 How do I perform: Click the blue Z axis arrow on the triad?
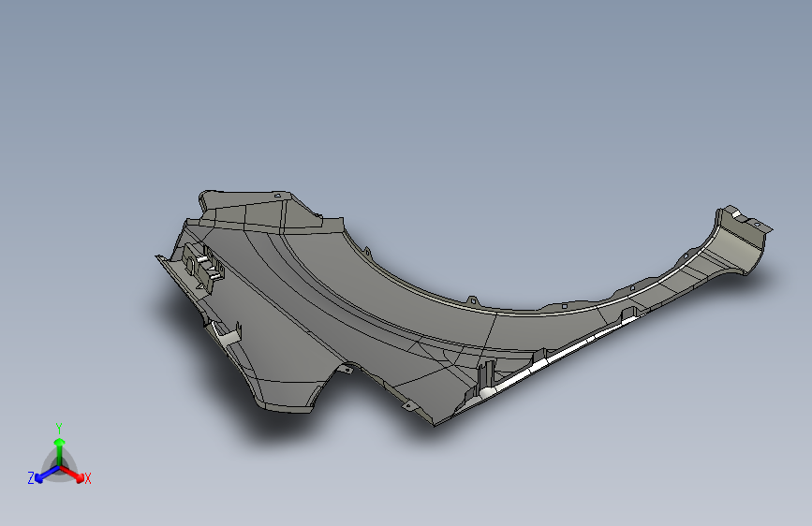click(x=47, y=475)
